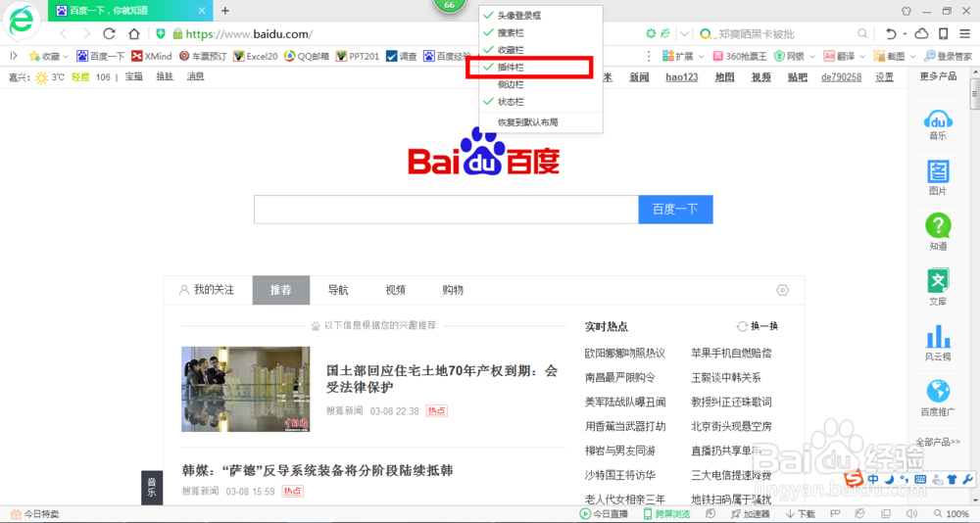Image resolution: width=980 pixels, height=523 pixels.
Task: Open undo-close dropdown triangle
Action: point(905,34)
